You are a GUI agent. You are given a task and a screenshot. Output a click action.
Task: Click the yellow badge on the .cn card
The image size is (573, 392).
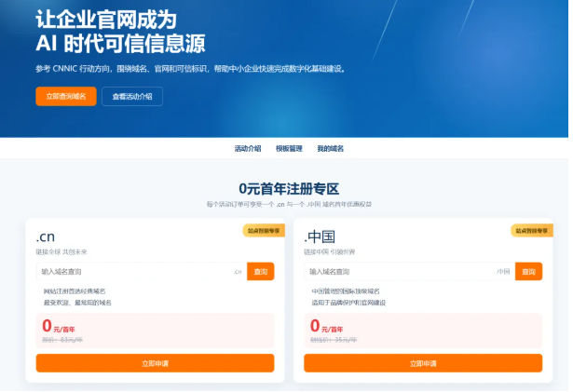click(x=264, y=231)
